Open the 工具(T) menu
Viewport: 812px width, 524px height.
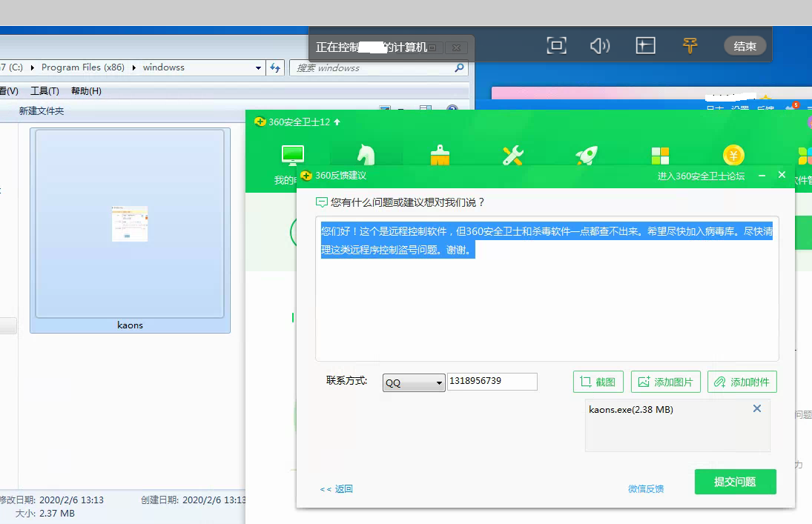pyautogui.click(x=44, y=91)
